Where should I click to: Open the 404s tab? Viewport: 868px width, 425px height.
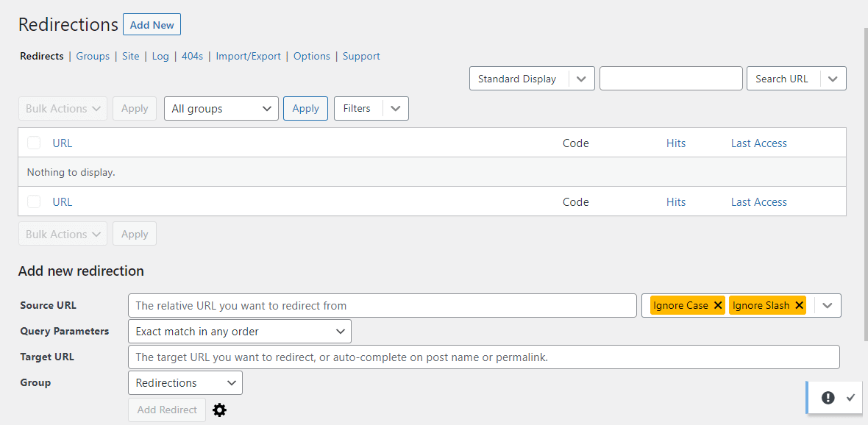[x=192, y=56]
